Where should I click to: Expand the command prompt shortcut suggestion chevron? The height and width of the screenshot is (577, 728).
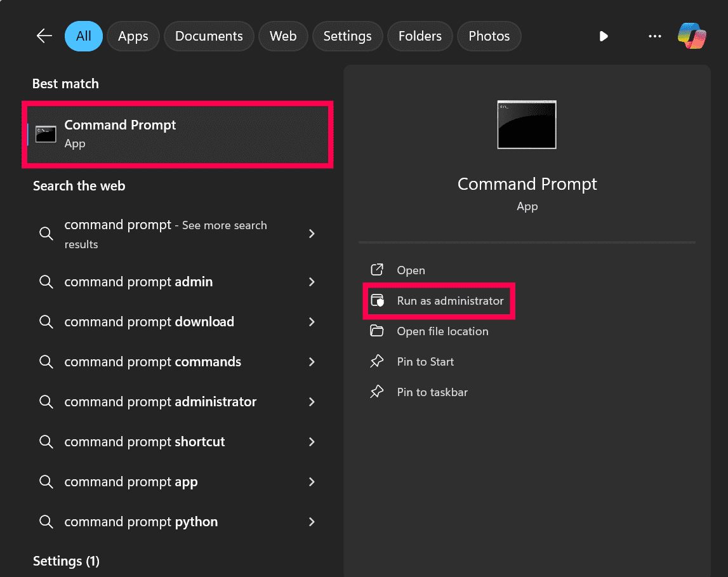(312, 442)
